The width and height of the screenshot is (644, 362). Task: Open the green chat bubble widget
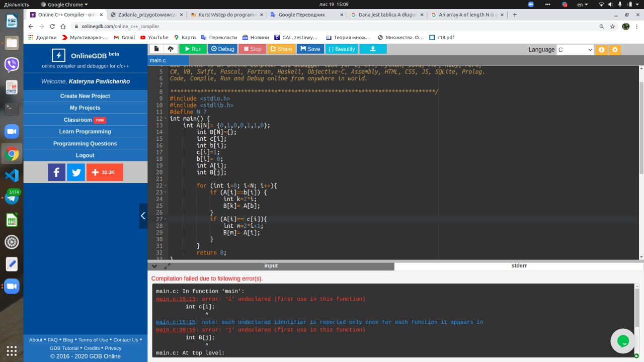click(622, 341)
